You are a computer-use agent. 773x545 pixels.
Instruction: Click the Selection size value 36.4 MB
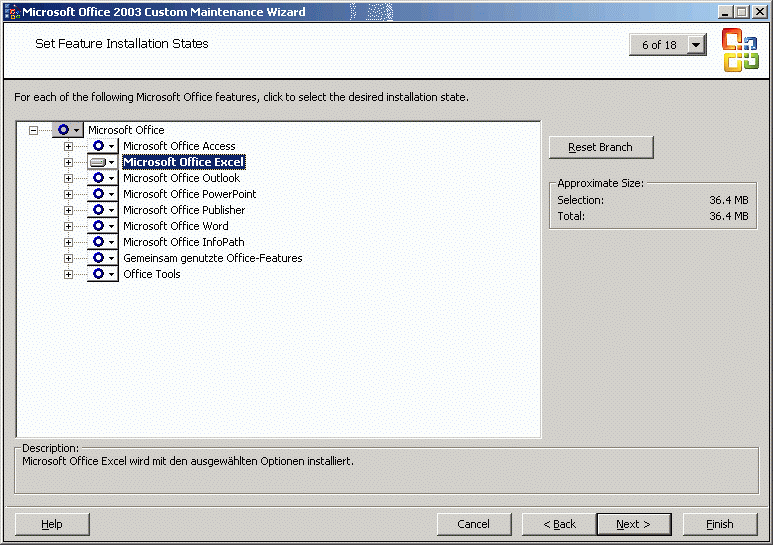coord(729,200)
